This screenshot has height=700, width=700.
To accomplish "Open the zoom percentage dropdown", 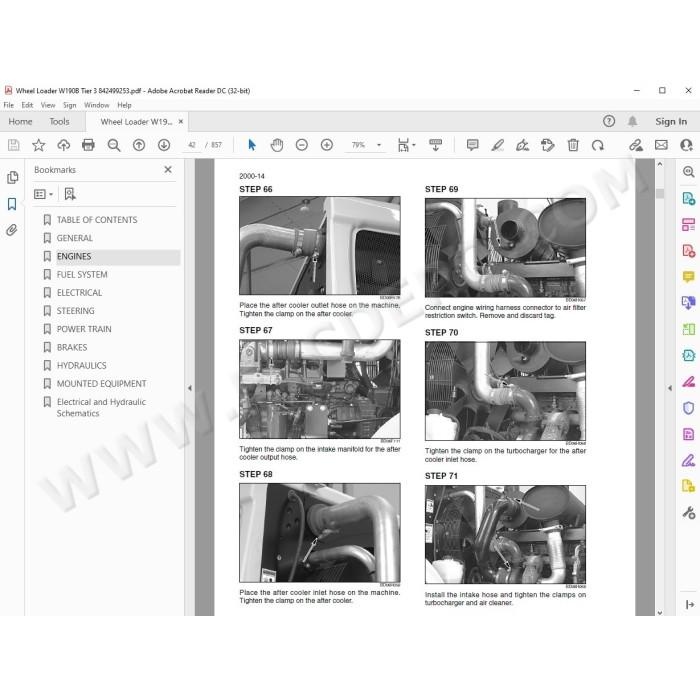I will coord(379,145).
